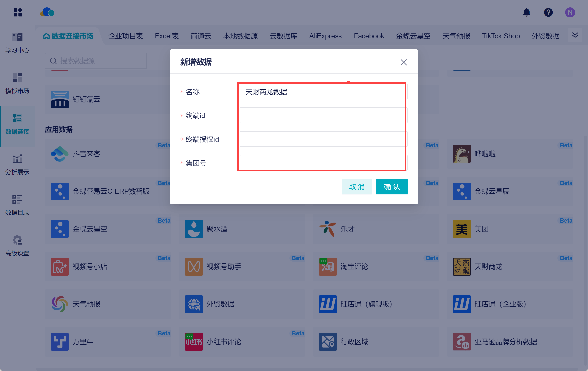Open the notification bell icon
The width and height of the screenshot is (588, 371).
pyautogui.click(x=526, y=12)
